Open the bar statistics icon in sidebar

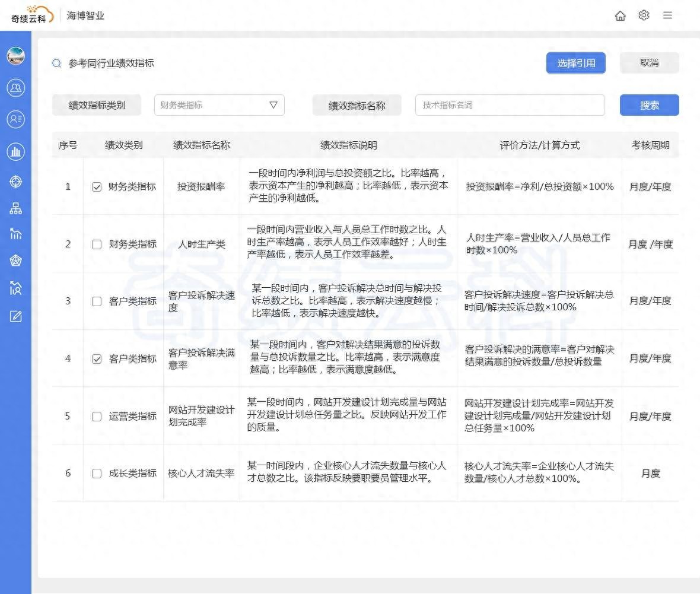point(15,234)
